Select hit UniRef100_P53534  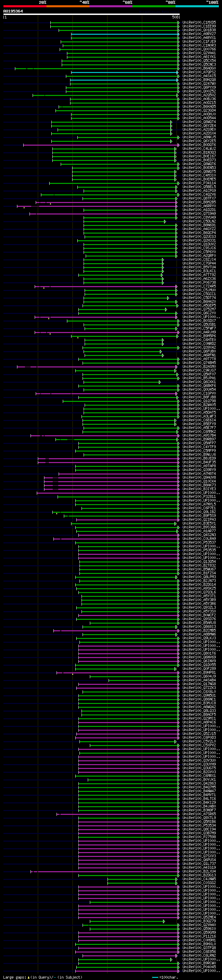point(199,826)
